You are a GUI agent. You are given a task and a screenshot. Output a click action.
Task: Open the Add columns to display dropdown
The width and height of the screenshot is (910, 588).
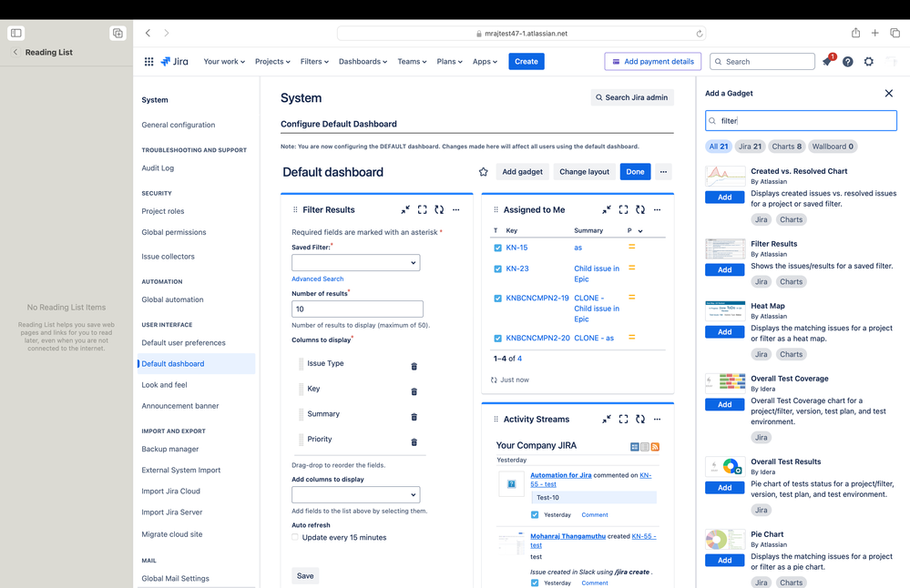356,494
